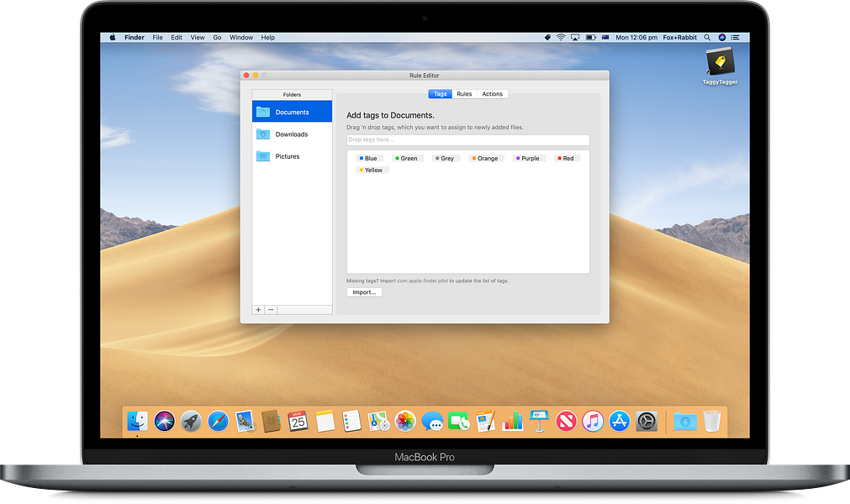Open Pages in the Dock
Image resolution: width=850 pixels, height=504 pixels.
click(x=486, y=421)
